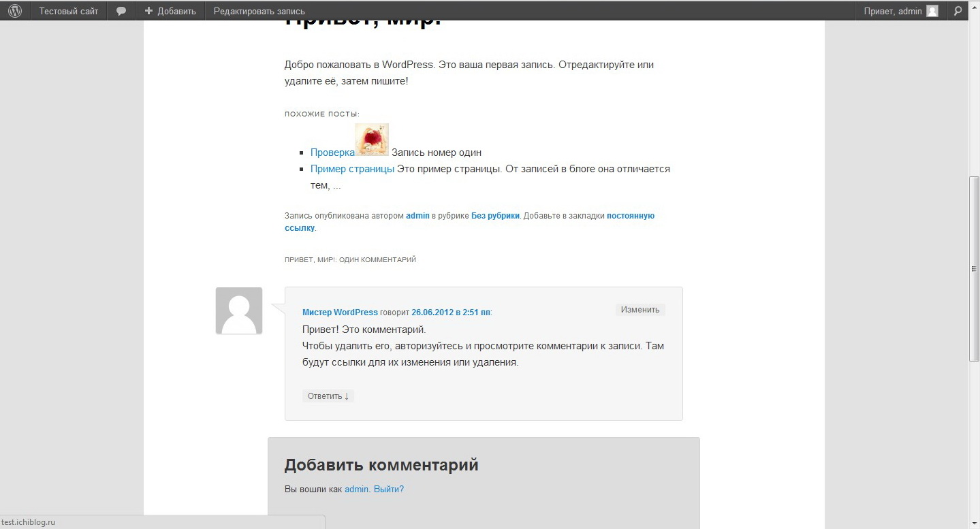Click Мистер WordPress commenter avatar

[x=239, y=310]
